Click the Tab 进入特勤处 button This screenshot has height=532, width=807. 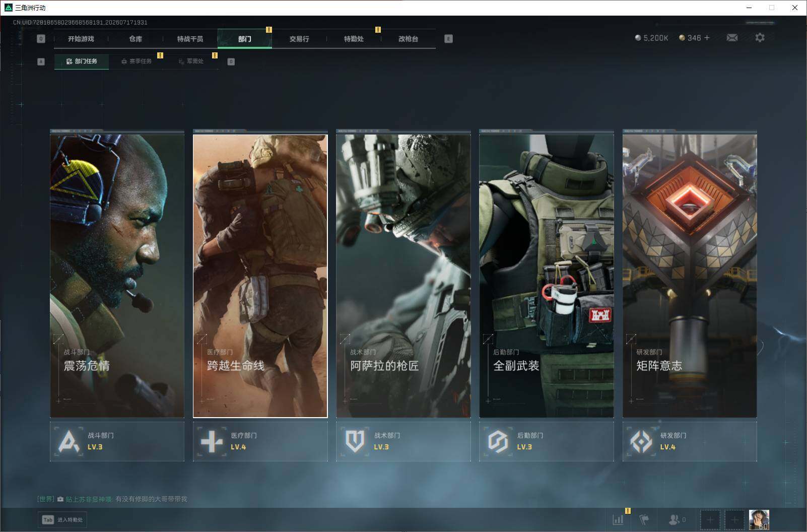62,520
